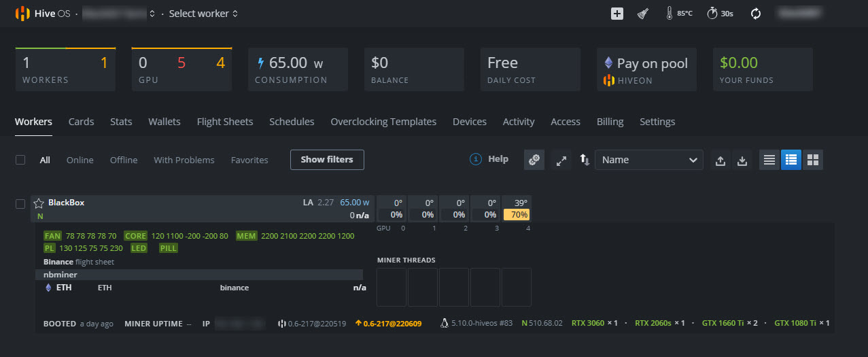The image size is (868, 357).
Task: Open the Wallets tab
Action: click(x=164, y=122)
